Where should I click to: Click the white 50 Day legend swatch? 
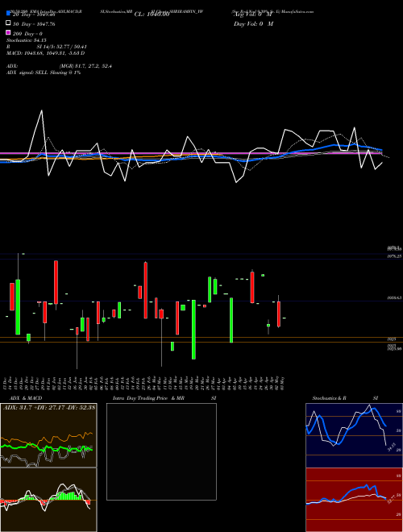(9, 23)
